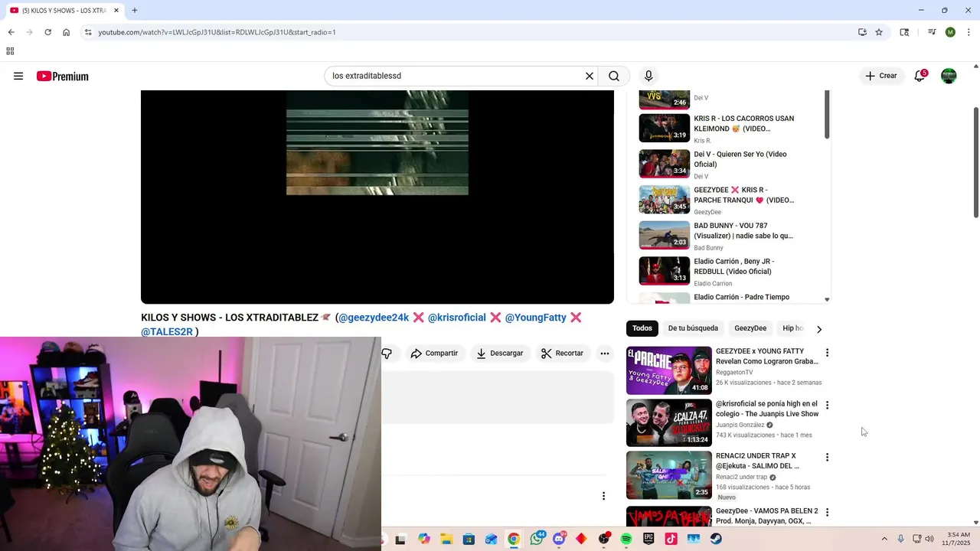Screen dimensions: 980x551
Task: Open Chrome profile M avatar
Action: point(950,32)
